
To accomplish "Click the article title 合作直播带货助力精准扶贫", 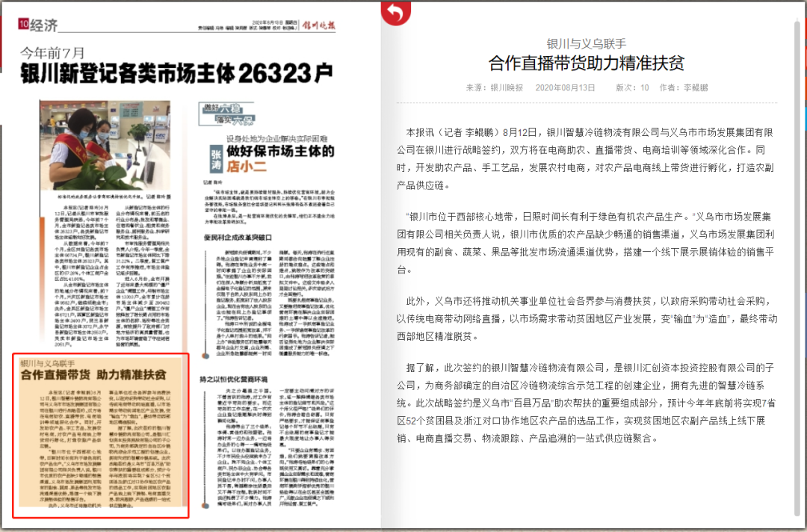I will tap(586, 63).
